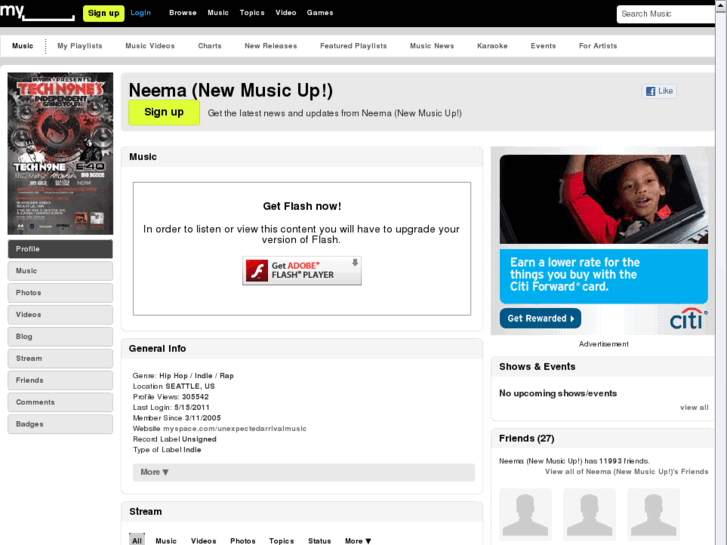
Task: Open the Karaoke page
Action: pos(492,46)
